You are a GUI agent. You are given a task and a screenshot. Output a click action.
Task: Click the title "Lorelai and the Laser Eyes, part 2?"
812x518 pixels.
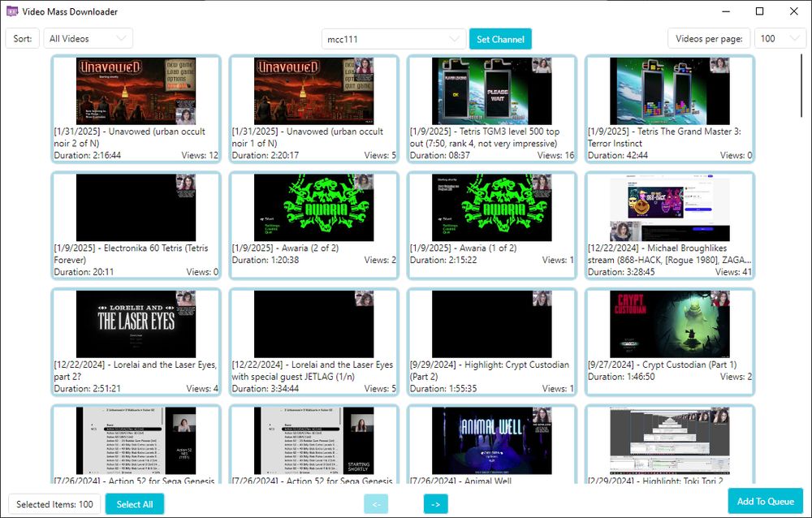(135, 370)
